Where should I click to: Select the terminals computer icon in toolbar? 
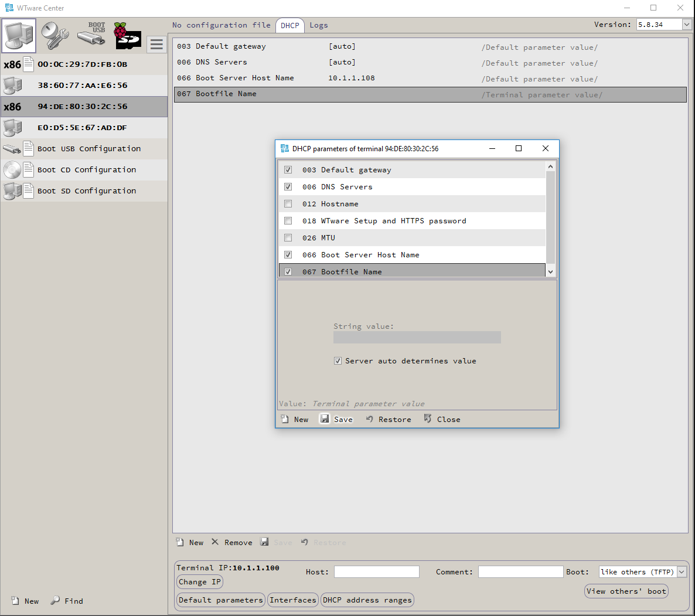(19, 36)
